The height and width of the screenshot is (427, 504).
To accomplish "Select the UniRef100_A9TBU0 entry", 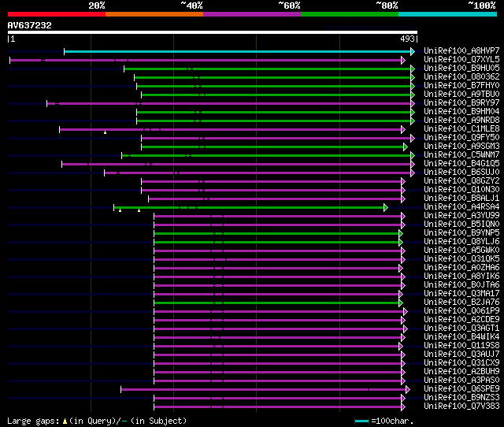I will pos(461,95).
